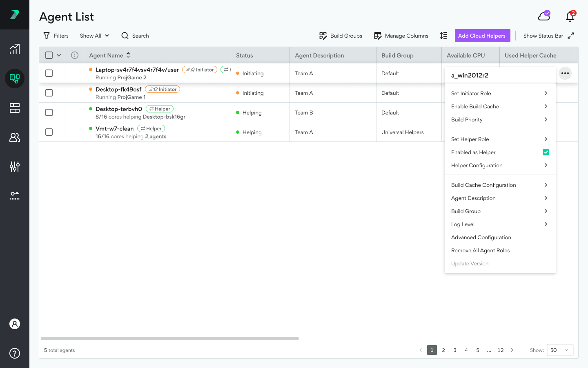The image size is (588, 368).
Task: Open the notifications bell icon
Action: pos(570,16)
